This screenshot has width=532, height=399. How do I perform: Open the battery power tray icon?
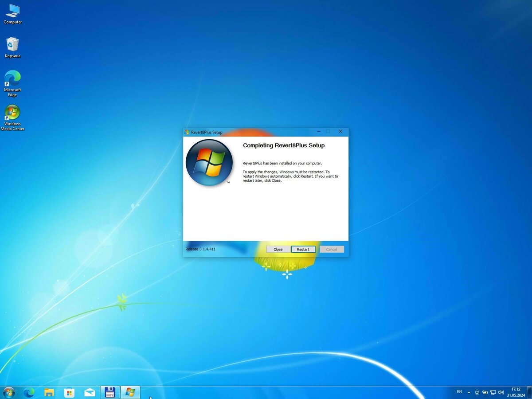click(485, 392)
